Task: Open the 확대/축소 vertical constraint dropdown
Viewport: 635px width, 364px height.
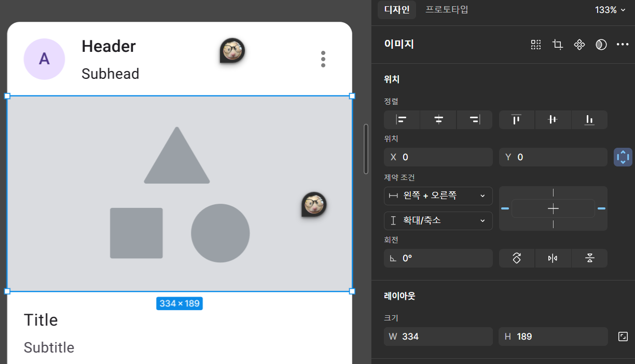Action: click(438, 220)
